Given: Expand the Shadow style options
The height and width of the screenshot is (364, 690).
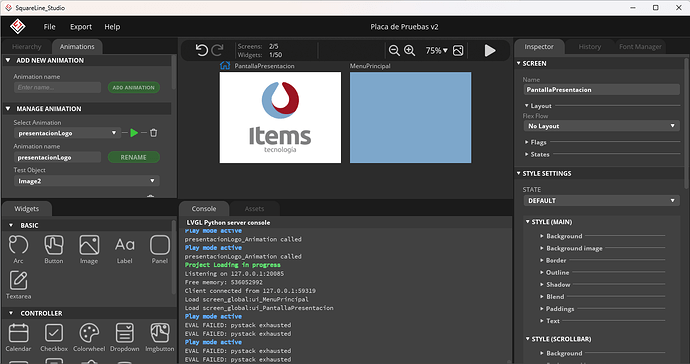Looking at the screenshot, I should (x=542, y=285).
